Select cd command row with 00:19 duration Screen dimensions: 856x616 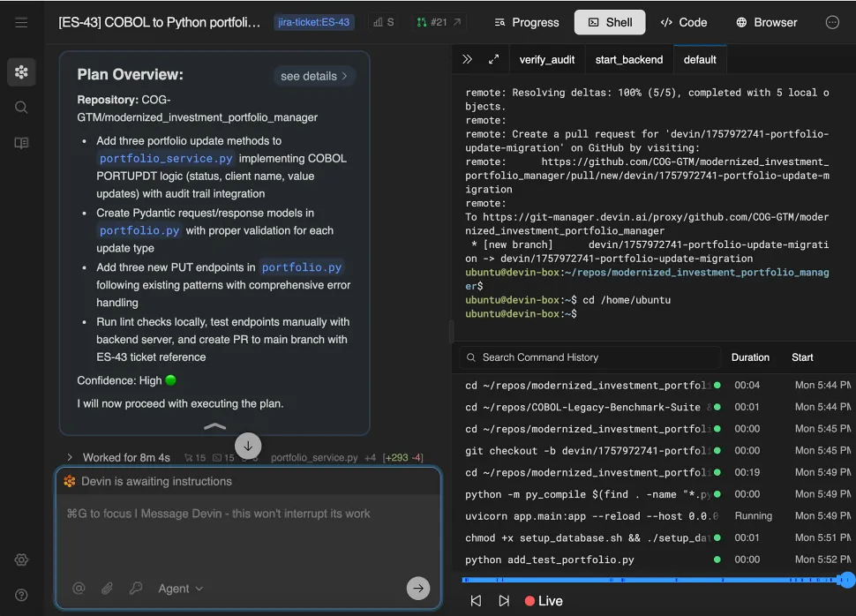tap(653, 472)
